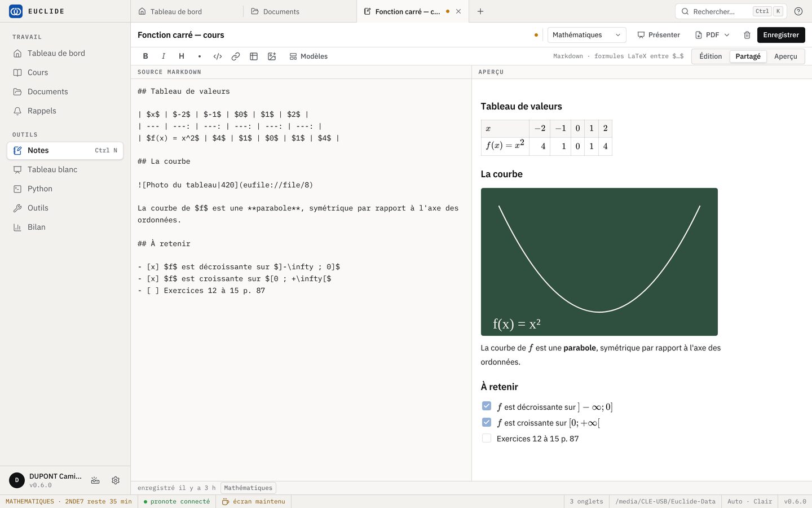Click the note title 'Fonction carré — cours'
The width and height of the screenshot is (812, 508).
pyautogui.click(x=181, y=35)
